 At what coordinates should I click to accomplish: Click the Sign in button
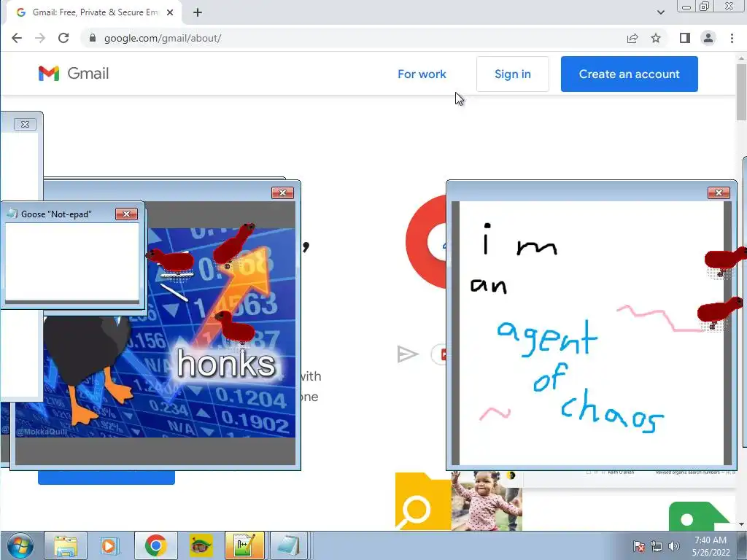pyautogui.click(x=513, y=74)
